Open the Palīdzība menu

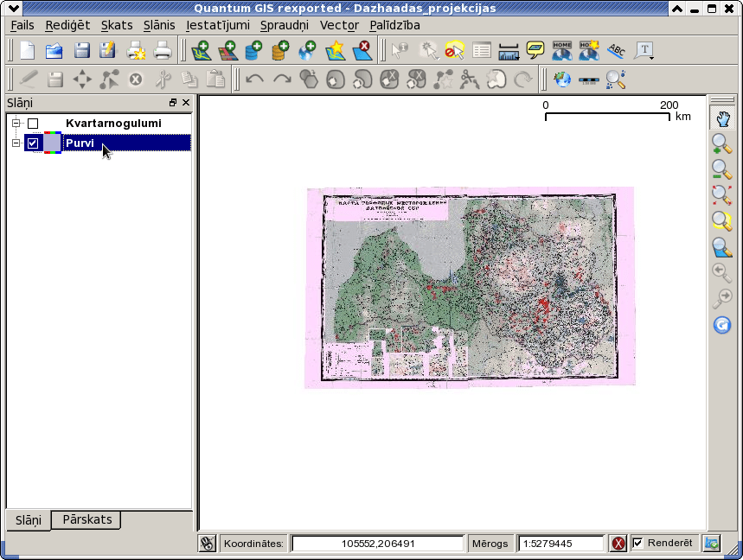pos(394,25)
